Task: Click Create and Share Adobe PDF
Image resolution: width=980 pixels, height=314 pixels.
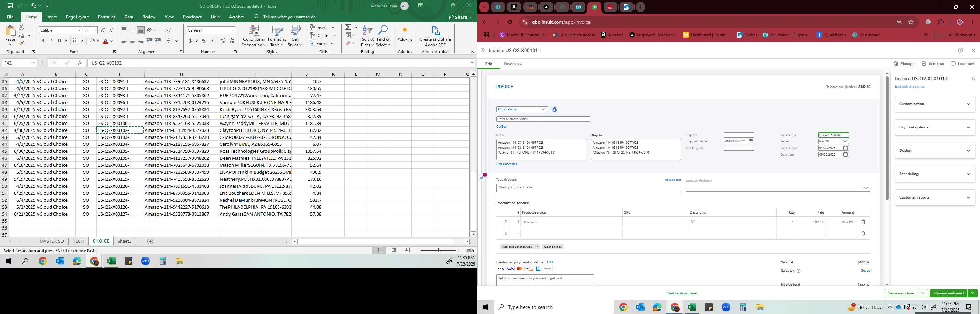Action: 435,37
